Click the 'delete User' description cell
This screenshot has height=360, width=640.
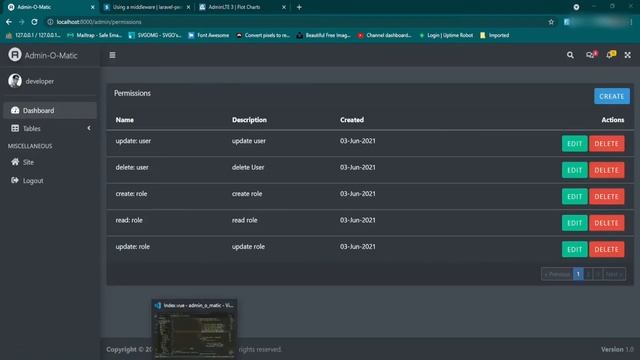[x=248, y=167]
